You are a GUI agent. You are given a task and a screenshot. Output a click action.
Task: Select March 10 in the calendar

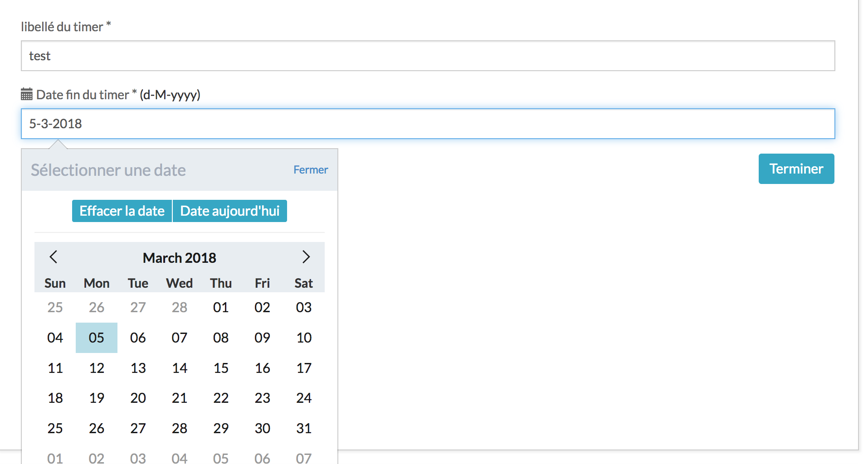[x=304, y=338]
